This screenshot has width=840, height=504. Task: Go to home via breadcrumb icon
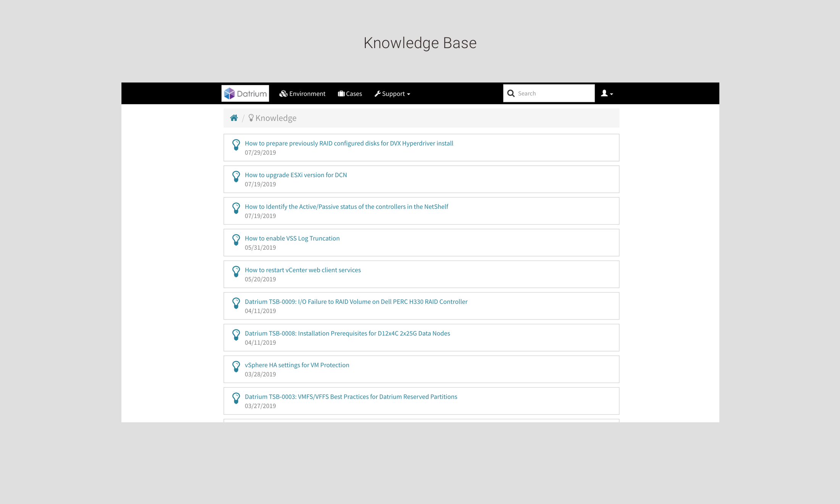pyautogui.click(x=234, y=118)
